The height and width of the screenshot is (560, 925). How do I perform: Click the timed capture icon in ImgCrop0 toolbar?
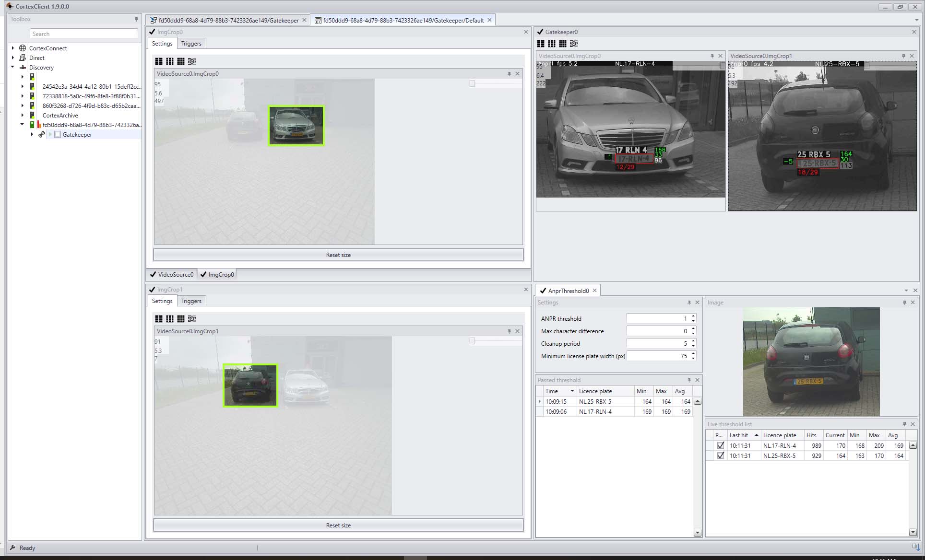pyautogui.click(x=192, y=61)
